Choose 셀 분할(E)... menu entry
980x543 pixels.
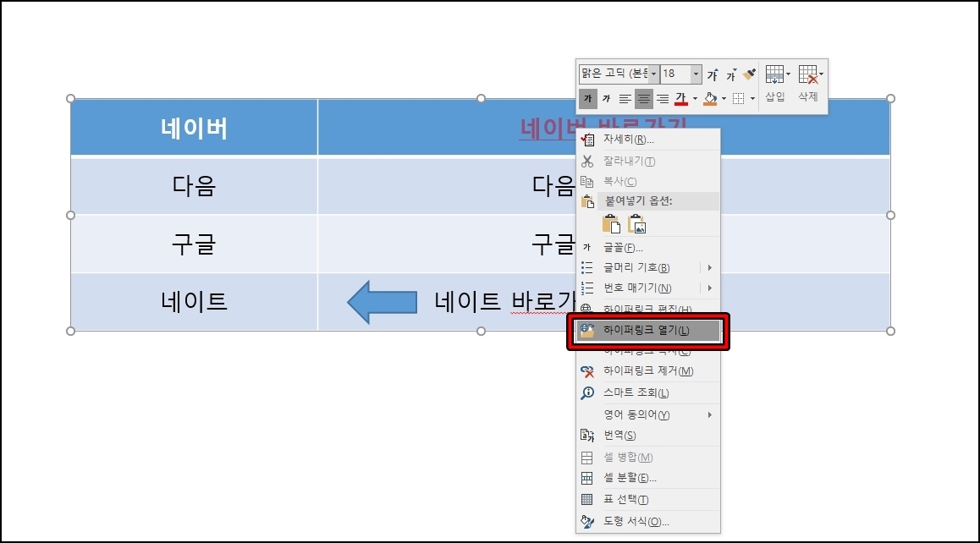tap(647, 478)
